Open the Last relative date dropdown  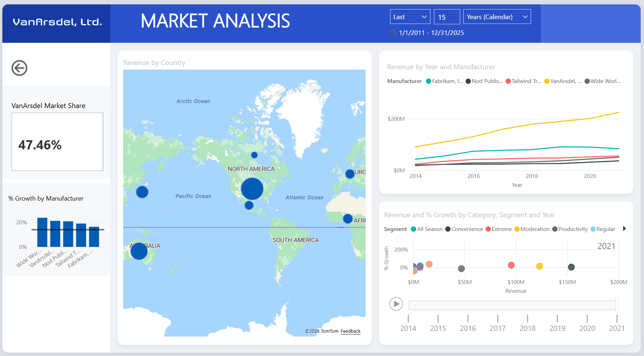tap(410, 17)
